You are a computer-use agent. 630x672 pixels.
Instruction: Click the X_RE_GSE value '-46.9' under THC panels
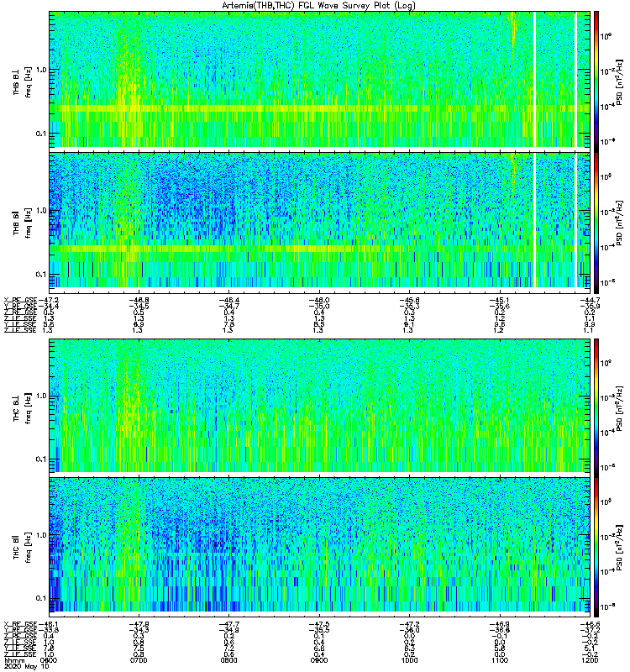500,624
